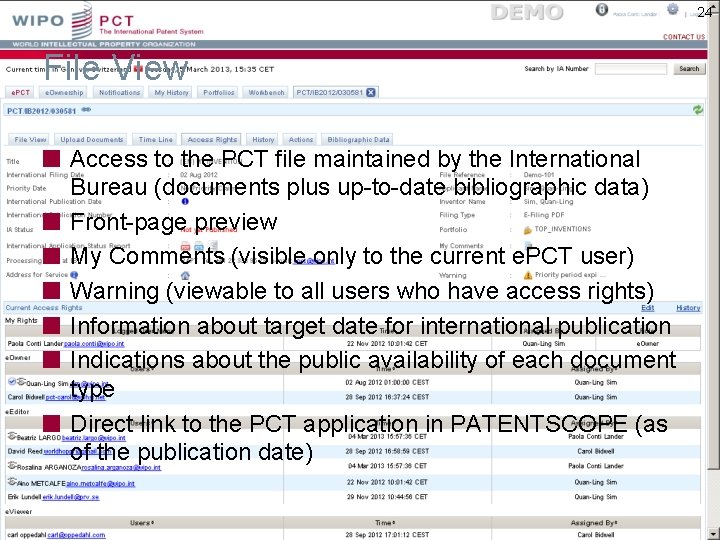The width and height of the screenshot is (720, 540).
Task: Click the handshake icon beside Aino METCALFE
Action: pyautogui.click(x=12, y=482)
